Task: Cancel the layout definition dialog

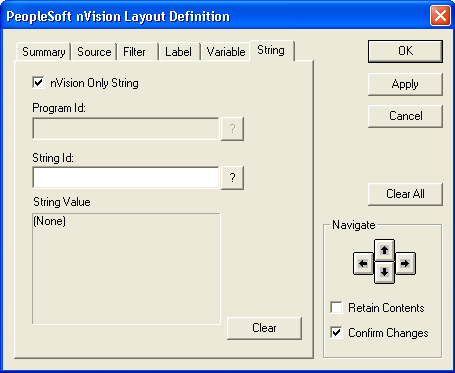Action: pyautogui.click(x=405, y=116)
